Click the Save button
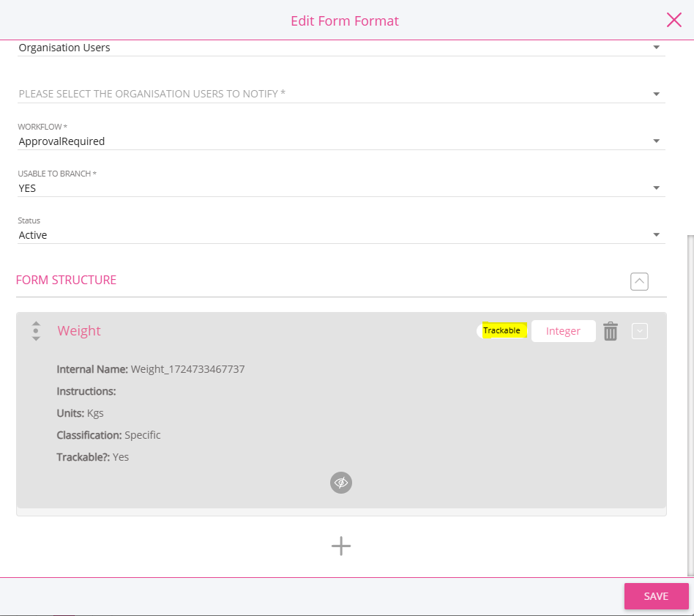The height and width of the screenshot is (616, 694). tap(656, 596)
